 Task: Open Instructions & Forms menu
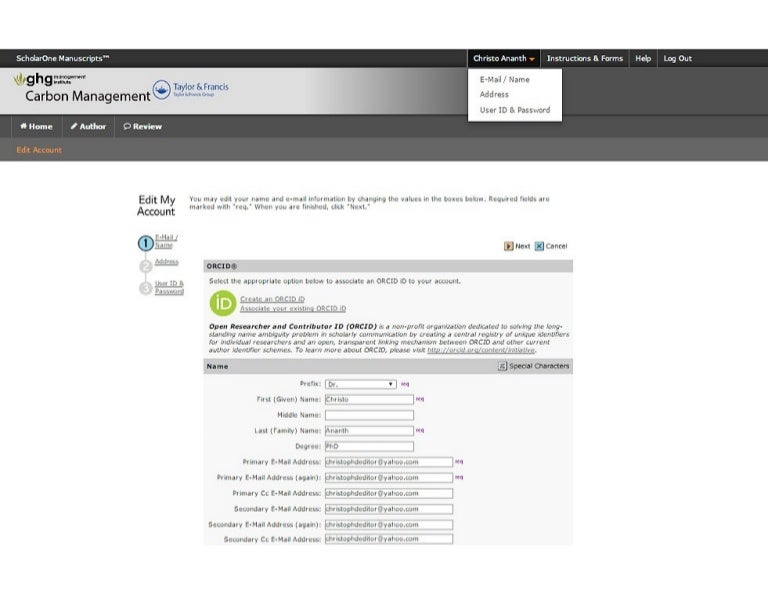(x=584, y=59)
